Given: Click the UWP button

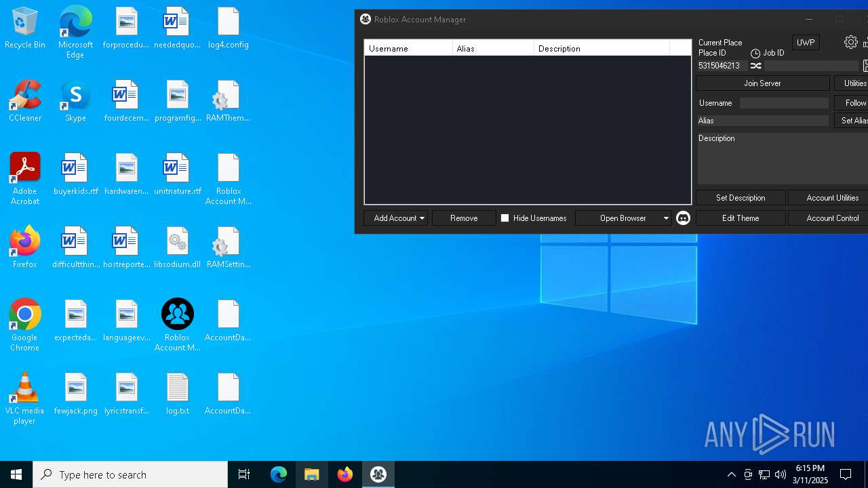Looking at the screenshot, I should coord(806,43).
